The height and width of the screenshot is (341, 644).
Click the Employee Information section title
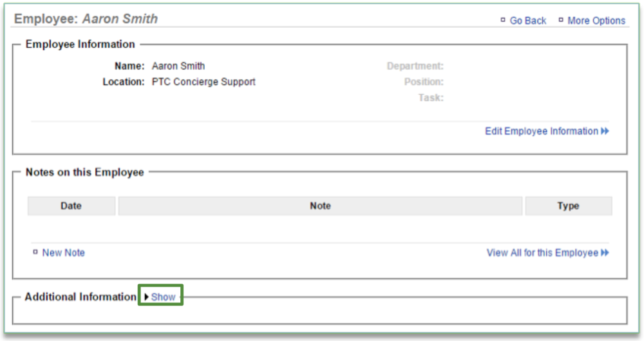80,44
